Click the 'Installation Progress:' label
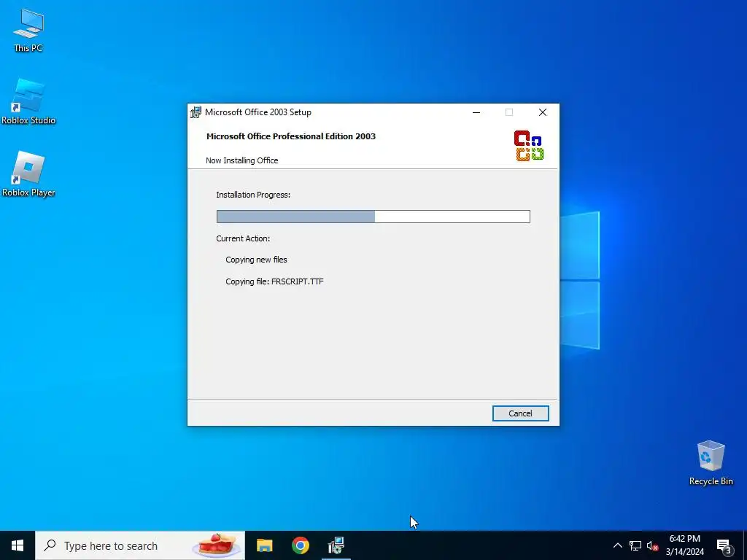The image size is (747, 560). pyautogui.click(x=253, y=195)
